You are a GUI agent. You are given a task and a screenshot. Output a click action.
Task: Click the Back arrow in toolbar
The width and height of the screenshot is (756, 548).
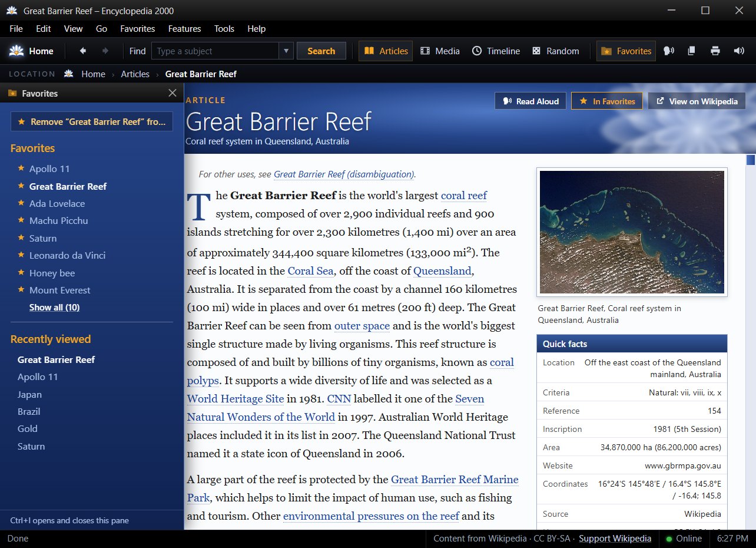(x=83, y=51)
